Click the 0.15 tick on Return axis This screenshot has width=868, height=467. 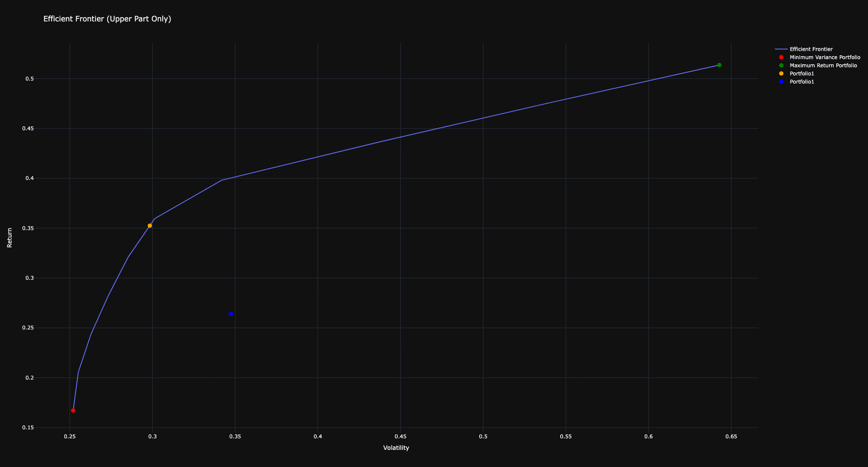[x=28, y=428]
